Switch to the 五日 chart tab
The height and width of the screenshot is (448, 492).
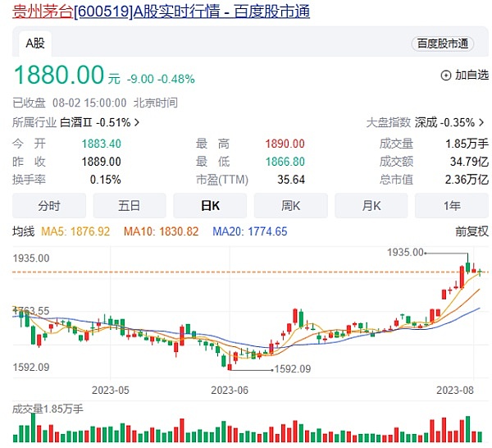coord(130,206)
